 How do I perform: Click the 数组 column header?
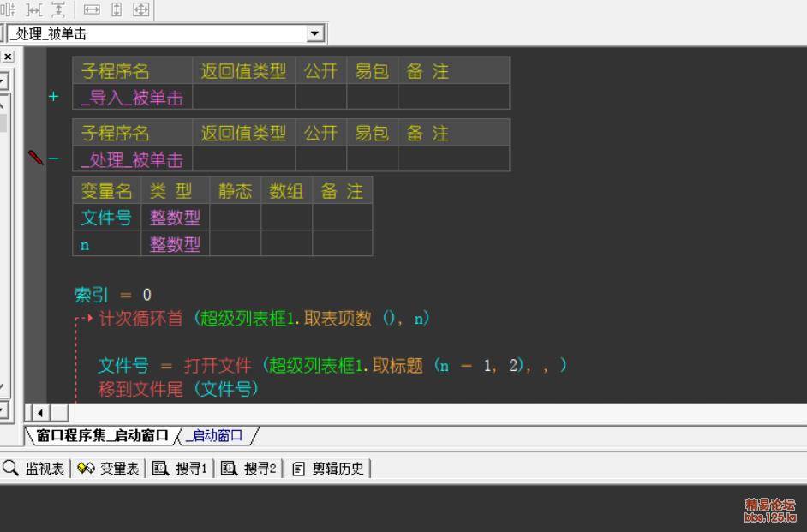click(287, 190)
